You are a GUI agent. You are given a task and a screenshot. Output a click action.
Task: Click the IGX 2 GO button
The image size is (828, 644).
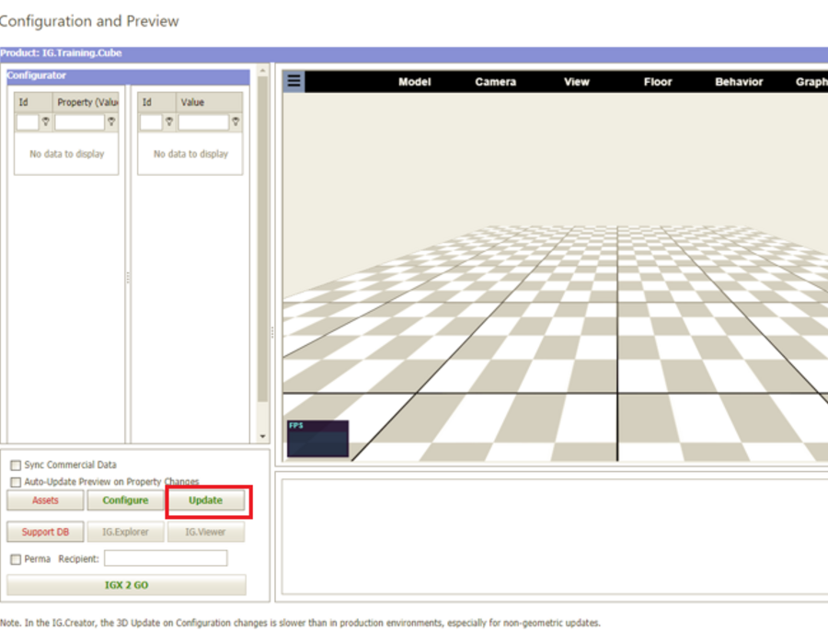point(126,585)
